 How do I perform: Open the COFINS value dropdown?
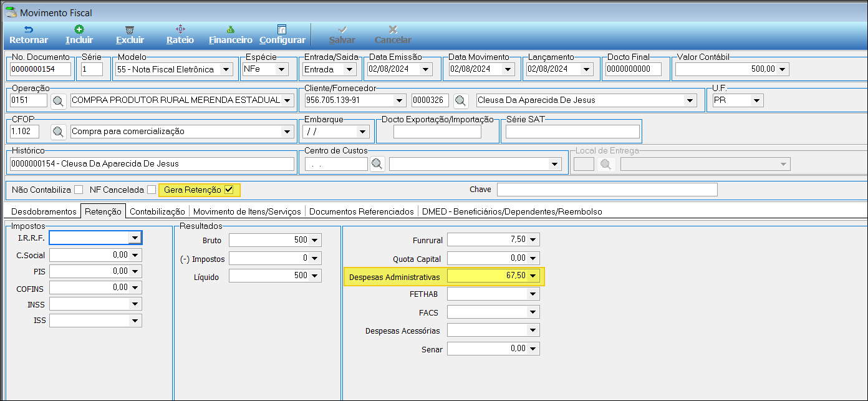[x=135, y=287]
